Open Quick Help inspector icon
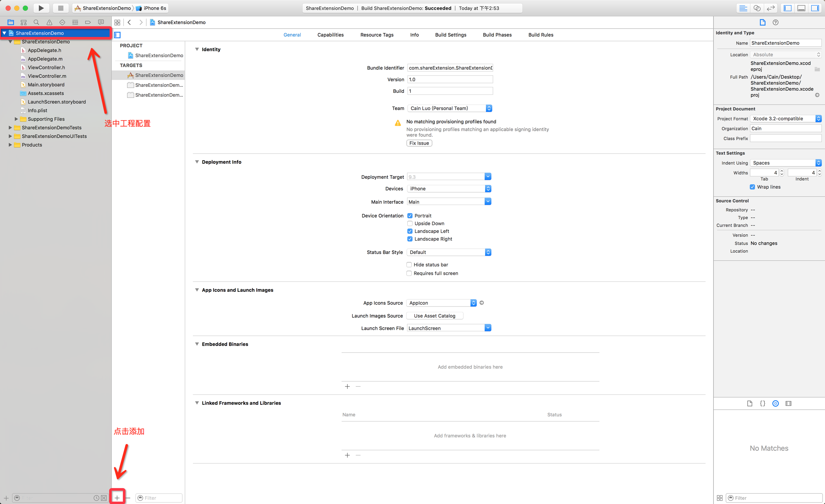The height and width of the screenshot is (504, 825). (775, 22)
